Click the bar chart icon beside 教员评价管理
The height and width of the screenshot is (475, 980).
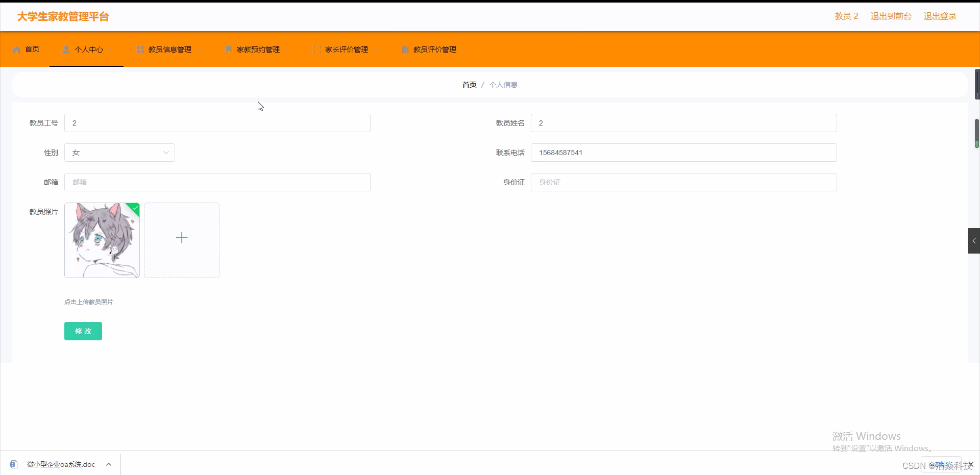pos(405,49)
